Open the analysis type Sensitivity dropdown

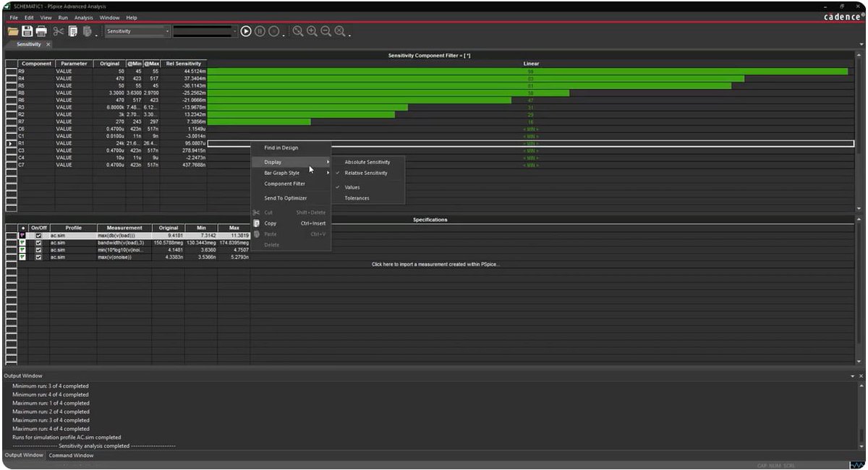click(x=137, y=31)
